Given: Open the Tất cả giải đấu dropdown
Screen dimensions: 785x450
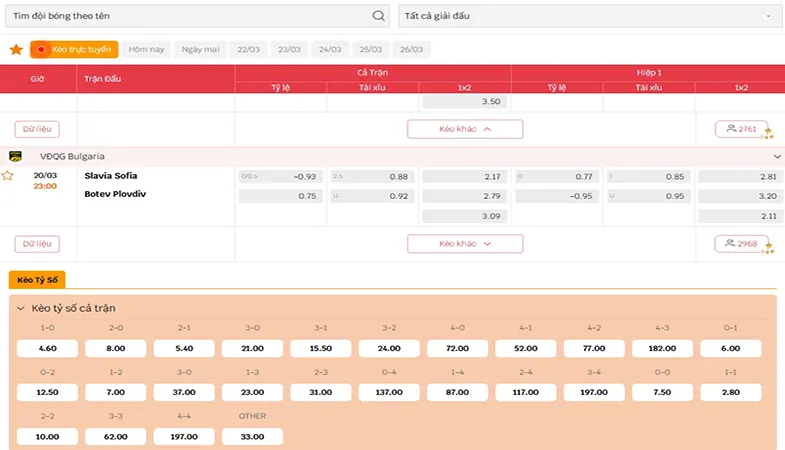Looking at the screenshot, I should (589, 16).
